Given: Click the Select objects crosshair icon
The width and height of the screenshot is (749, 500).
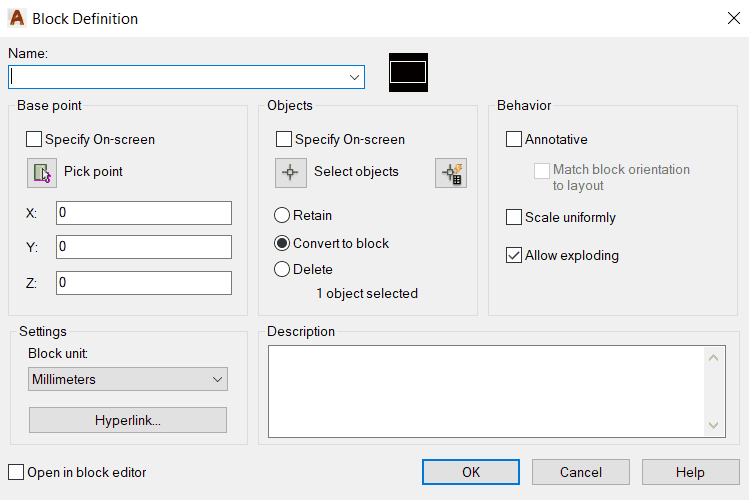Looking at the screenshot, I should (x=290, y=173).
